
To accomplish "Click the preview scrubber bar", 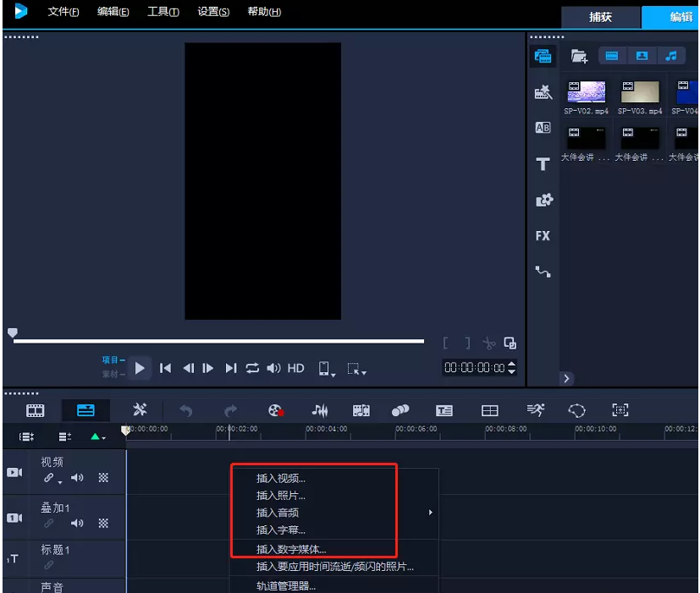I will 218,341.
